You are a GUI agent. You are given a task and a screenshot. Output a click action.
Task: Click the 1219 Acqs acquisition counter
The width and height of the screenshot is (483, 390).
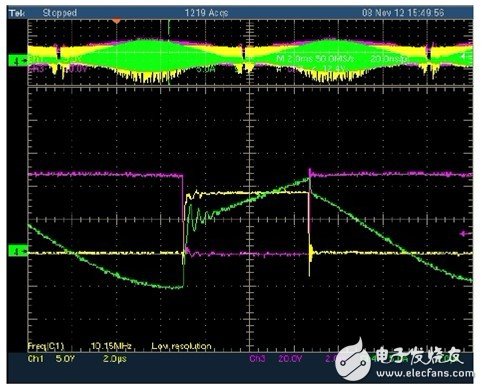point(206,13)
